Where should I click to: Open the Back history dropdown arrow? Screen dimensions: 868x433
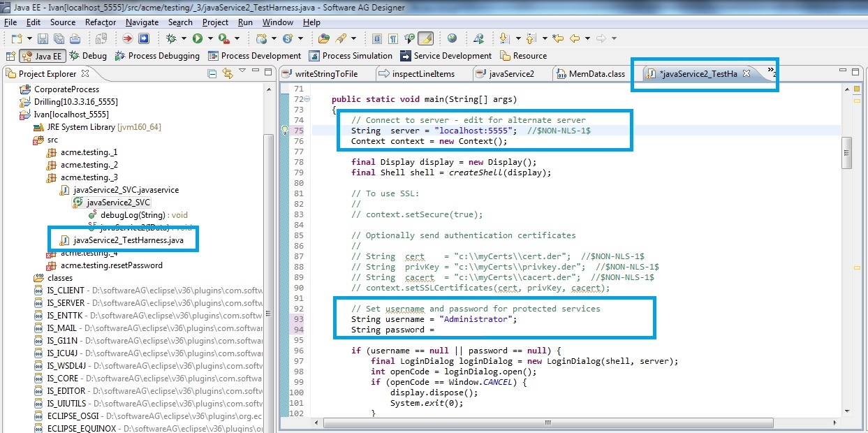(x=587, y=38)
